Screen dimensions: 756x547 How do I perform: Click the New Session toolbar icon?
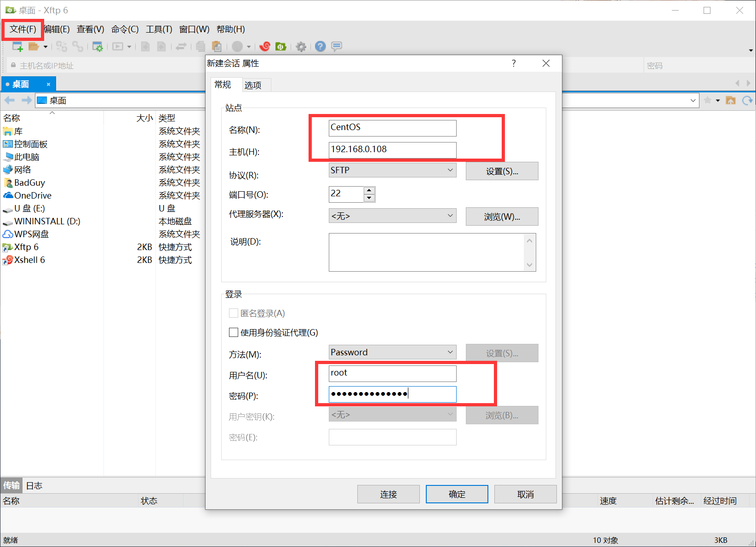[17, 46]
